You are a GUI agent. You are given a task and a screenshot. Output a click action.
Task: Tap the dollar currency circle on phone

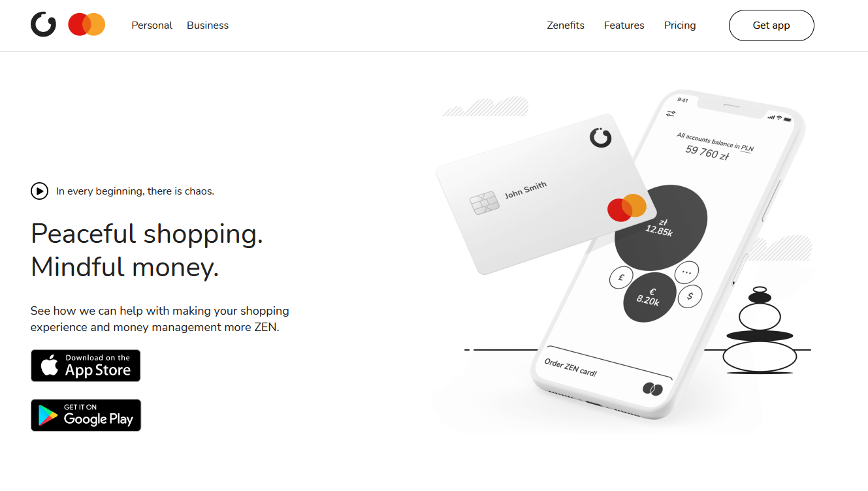point(690,296)
